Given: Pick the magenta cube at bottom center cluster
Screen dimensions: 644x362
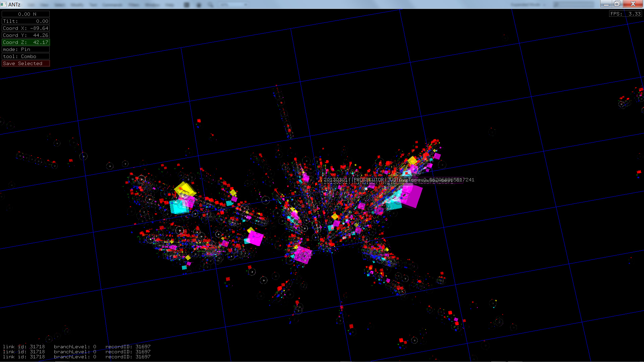Looking at the screenshot, I should point(303,255).
